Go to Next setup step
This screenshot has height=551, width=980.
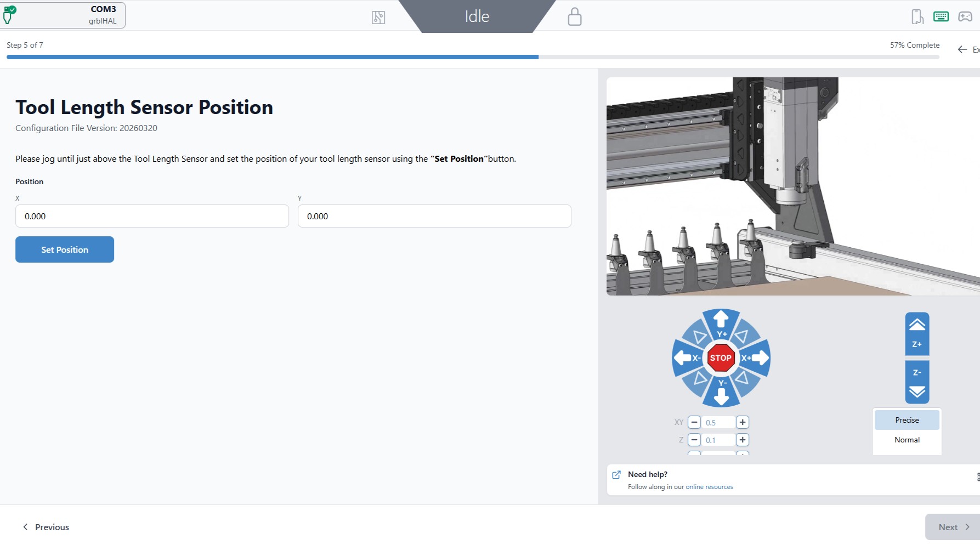953,527
